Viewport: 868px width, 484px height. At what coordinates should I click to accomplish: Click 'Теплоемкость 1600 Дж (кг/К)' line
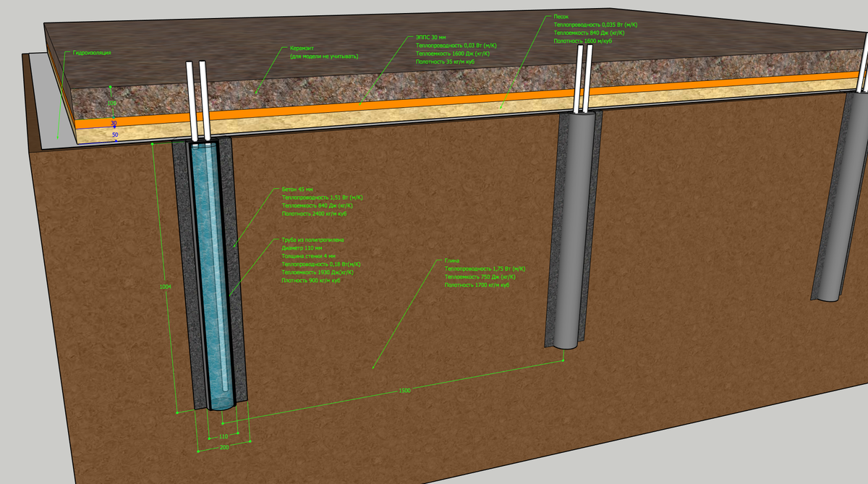(x=454, y=54)
